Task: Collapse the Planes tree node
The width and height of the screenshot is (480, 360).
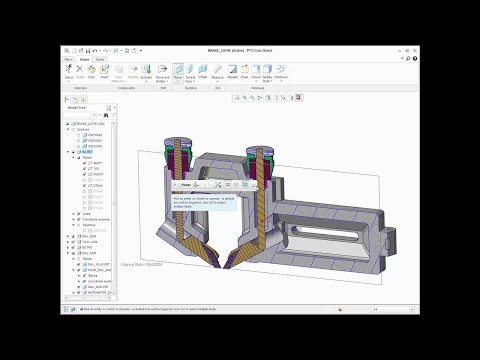Action: [x=73, y=158]
